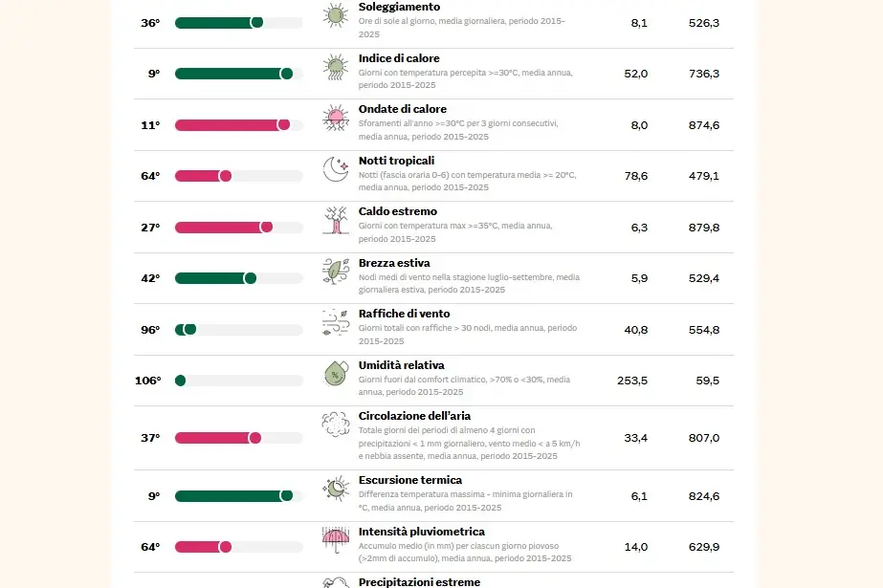Open the Ondate di calore heading

(x=402, y=109)
